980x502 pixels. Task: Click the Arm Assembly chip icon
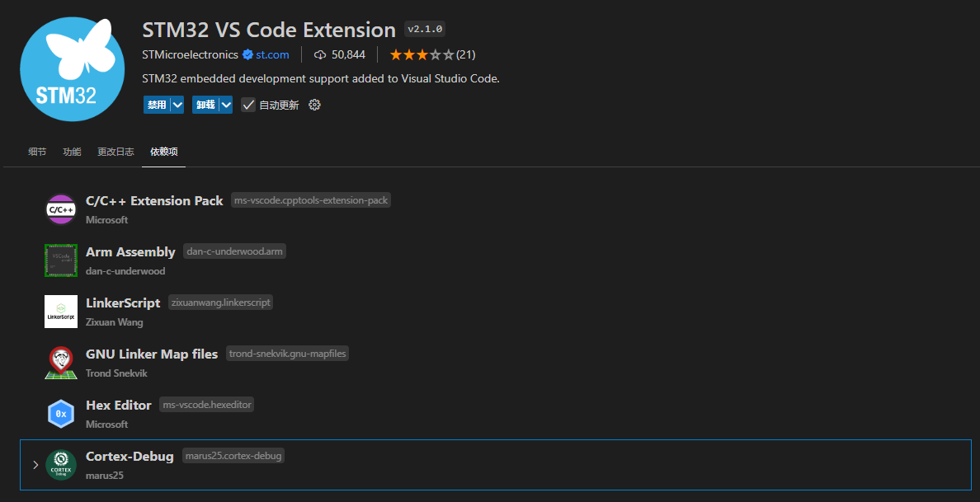61,260
